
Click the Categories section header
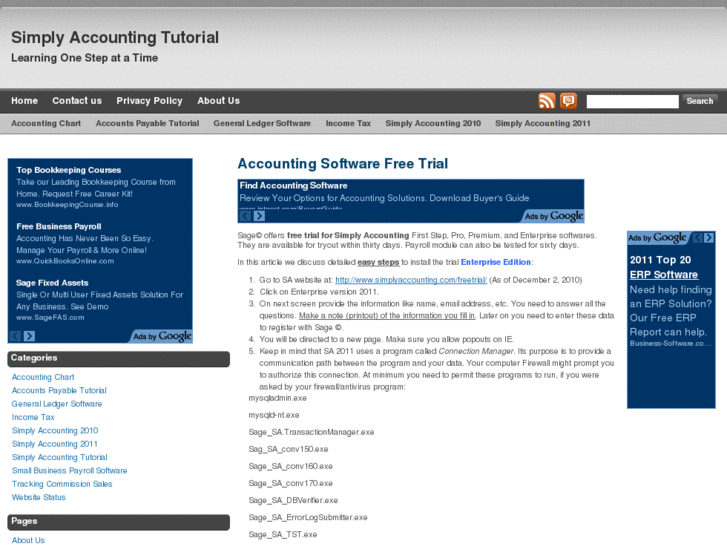click(119, 359)
